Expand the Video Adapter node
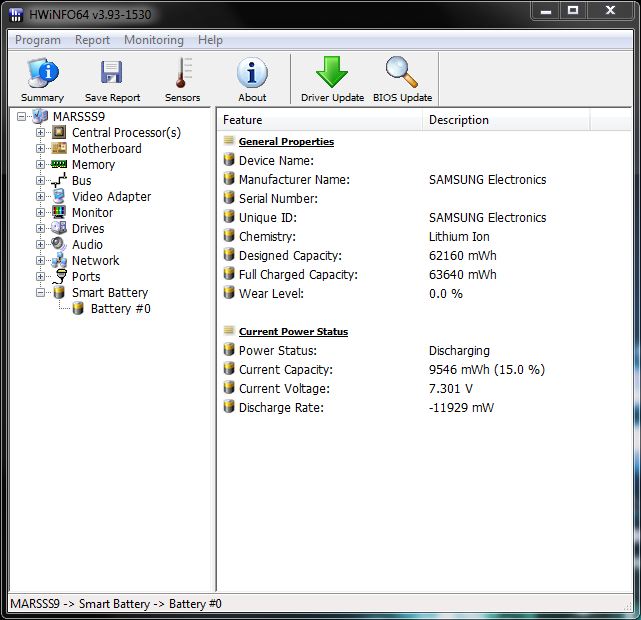 (x=40, y=197)
